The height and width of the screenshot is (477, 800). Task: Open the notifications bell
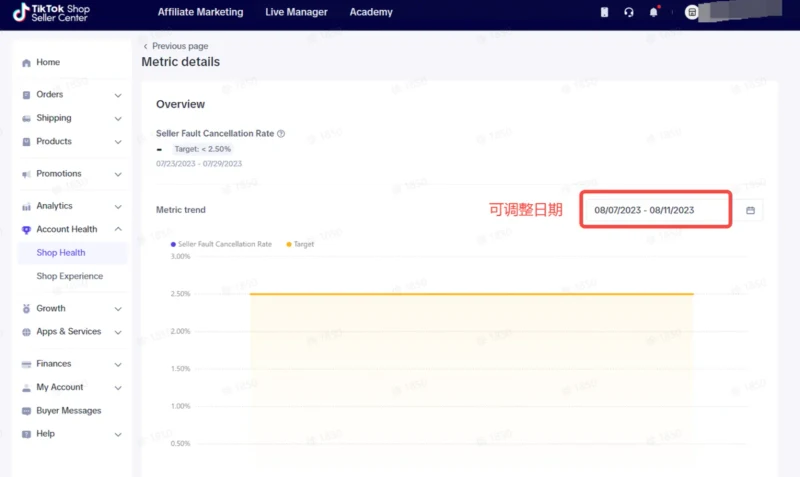pyautogui.click(x=654, y=12)
